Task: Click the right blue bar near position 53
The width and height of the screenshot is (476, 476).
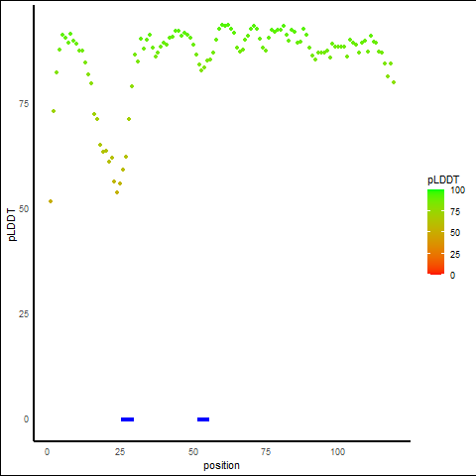Action: [x=203, y=419]
